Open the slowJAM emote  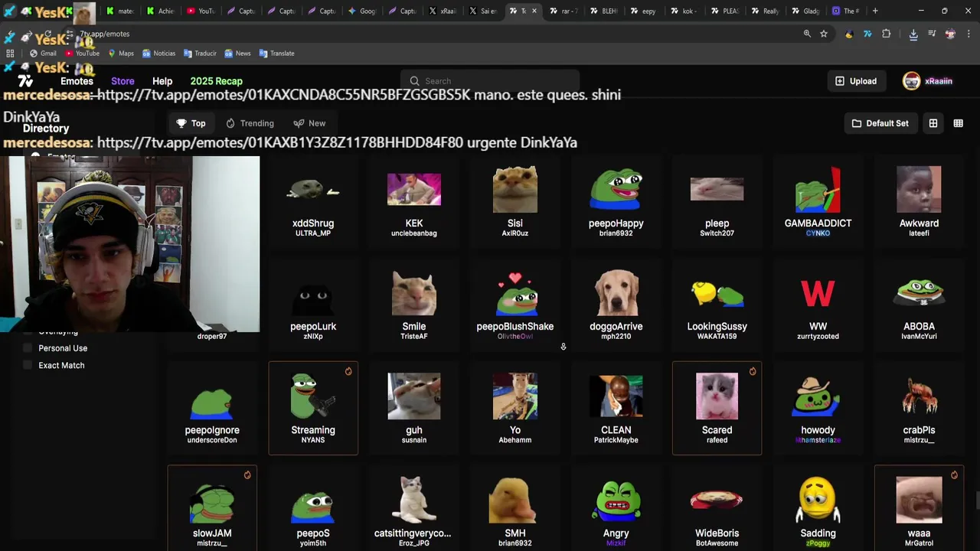(x=212, y=508)
